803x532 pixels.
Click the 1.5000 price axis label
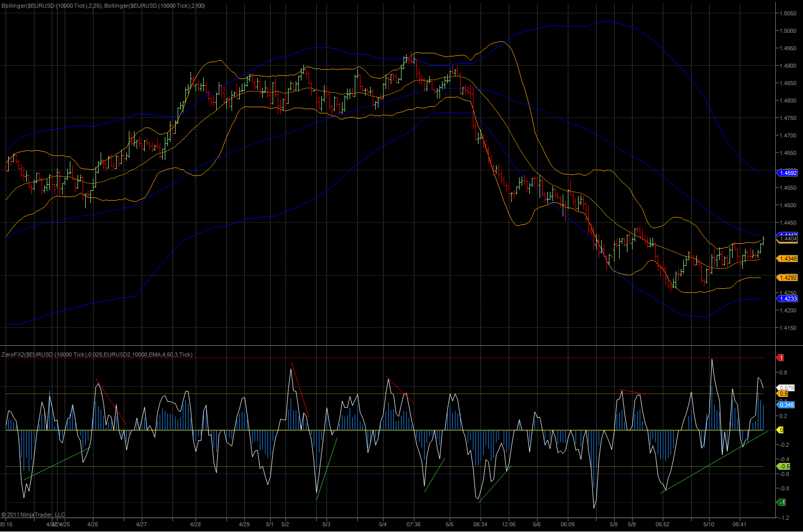point(788,31)
